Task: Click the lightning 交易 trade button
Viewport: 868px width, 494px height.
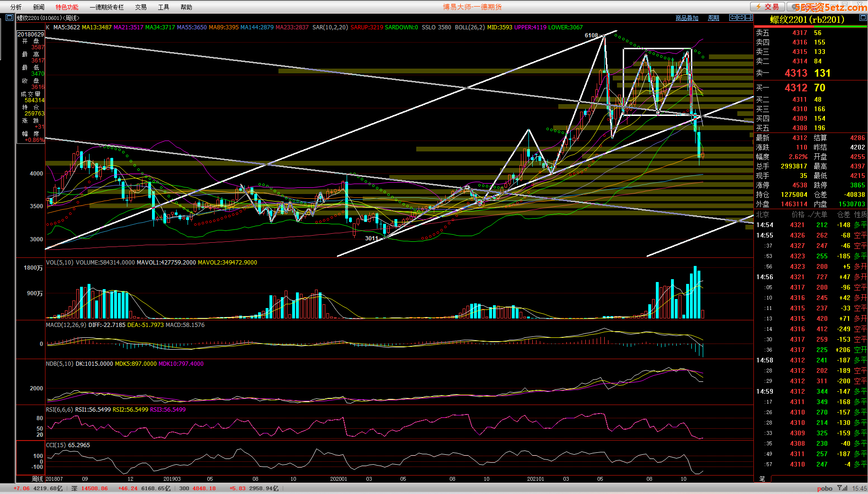Action: (x=767, y=7)
